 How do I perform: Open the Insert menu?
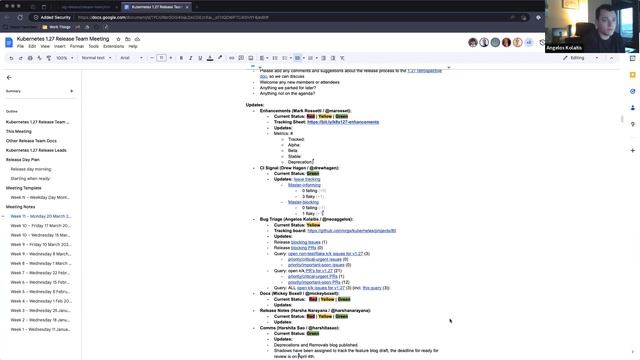coord(60,47)
